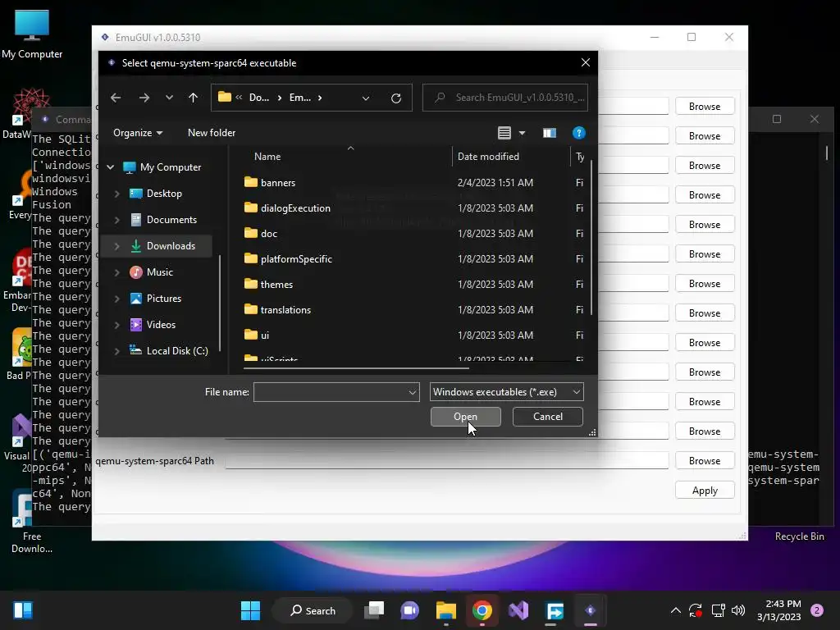Cancel the file selection dialog

547,417
